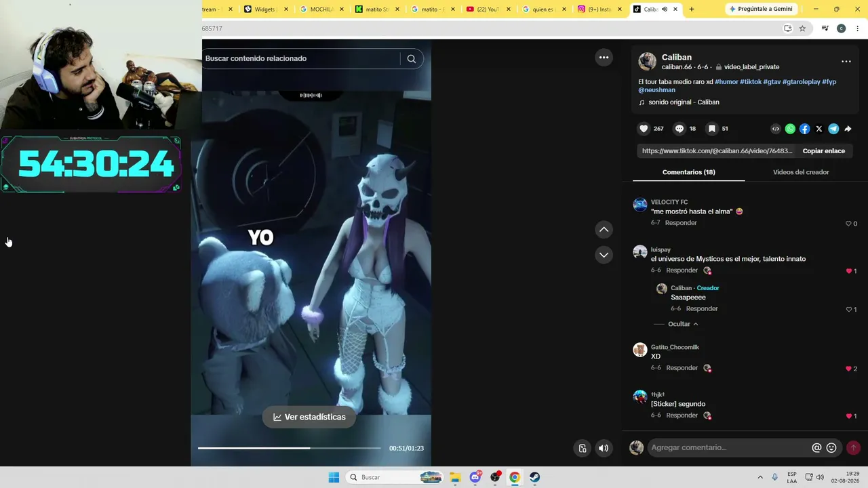Click the taskbar 'Buscar' search box

point(395,477)
